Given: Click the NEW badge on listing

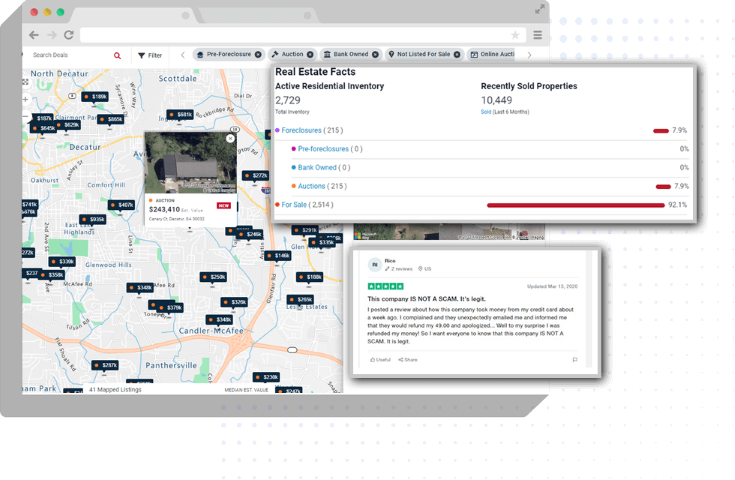Looking at the screenshot, I should click(x=224, y=205).
